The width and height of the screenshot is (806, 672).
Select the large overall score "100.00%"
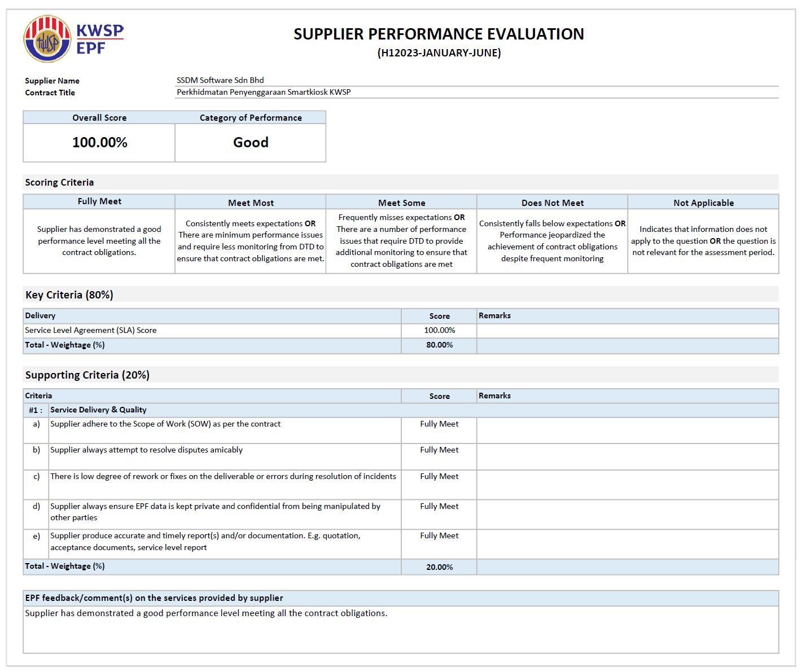(100, 142)
